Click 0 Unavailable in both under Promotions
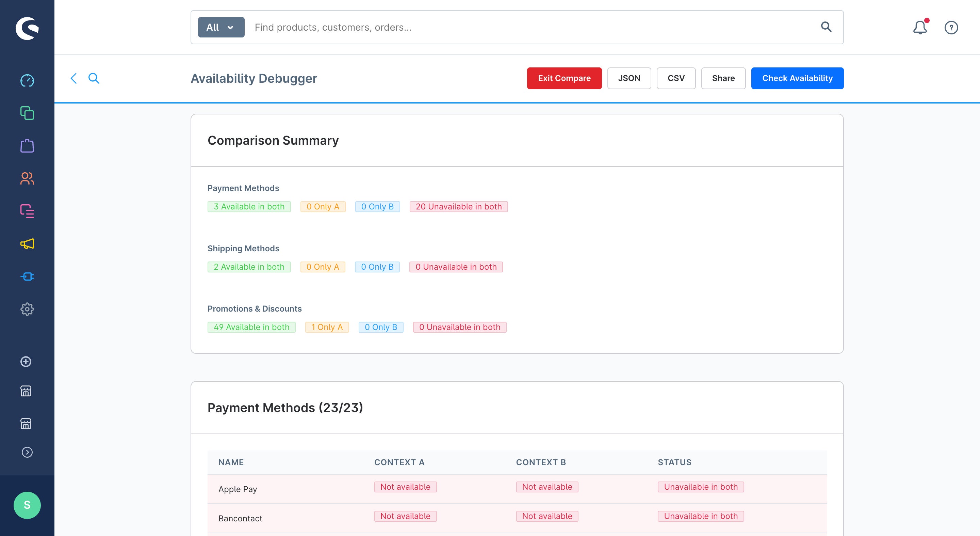The image size is (980, 536). click(x=460, y=327)
